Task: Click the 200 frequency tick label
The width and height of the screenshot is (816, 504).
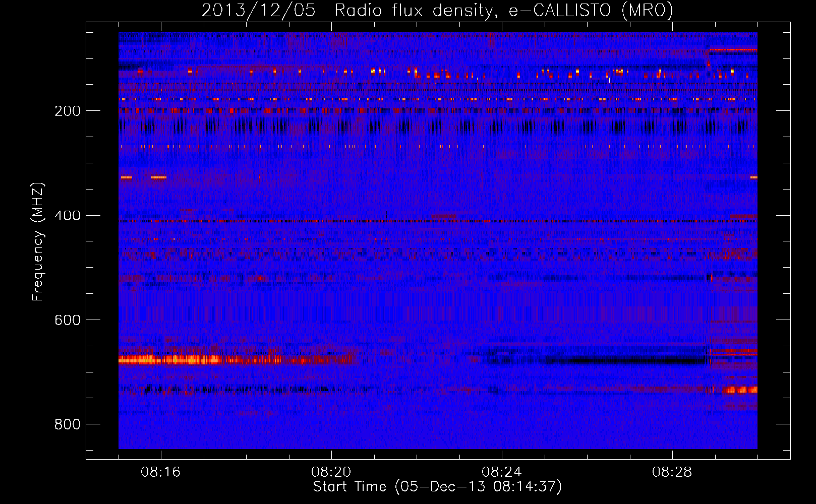Action: (68, 111)
